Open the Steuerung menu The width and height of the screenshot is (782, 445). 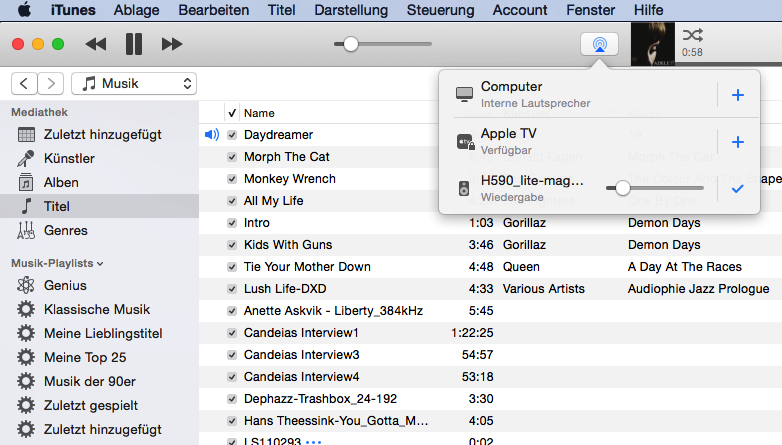pos(440,10)
